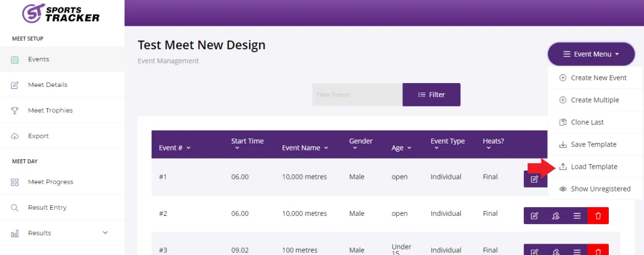This screenshot has width=644, height=255.
Task: Open Meet Progress in sidebar
Action: pos(62,182)
